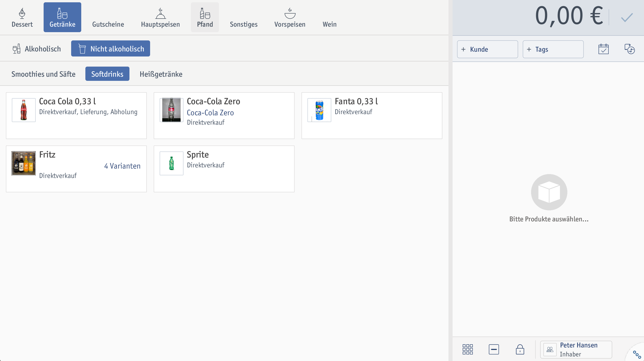644x361 pixels.
Task: Show Heißgetränke subcategory
Action: point(161,74)
